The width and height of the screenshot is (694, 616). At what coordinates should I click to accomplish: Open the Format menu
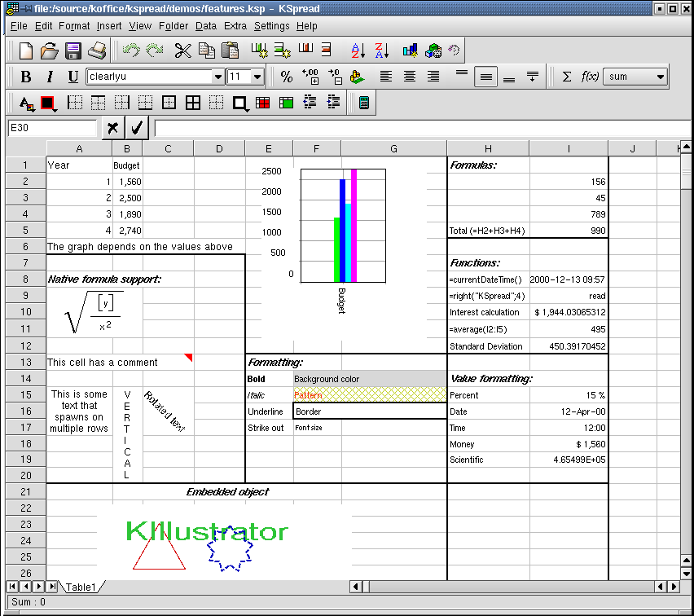[x=74, y=26]
